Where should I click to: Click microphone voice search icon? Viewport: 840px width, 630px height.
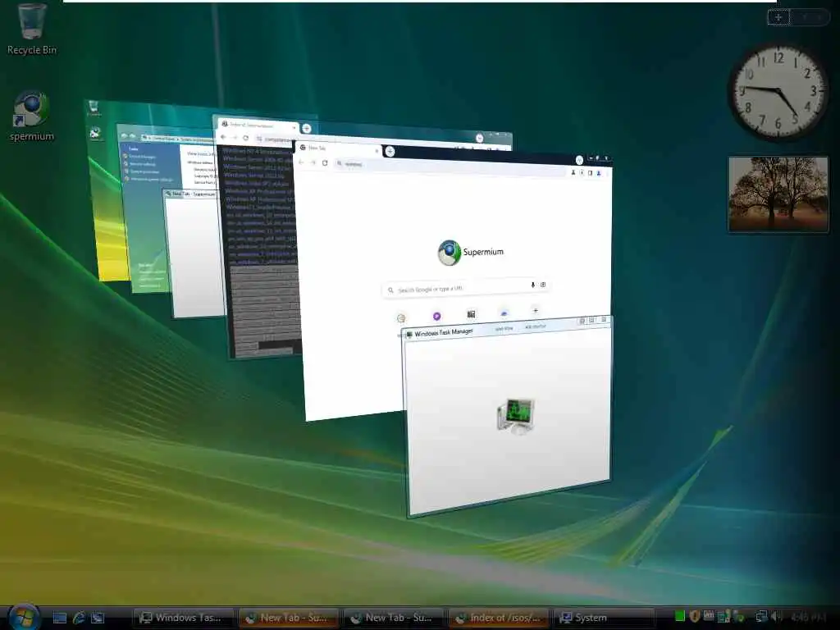532,285
